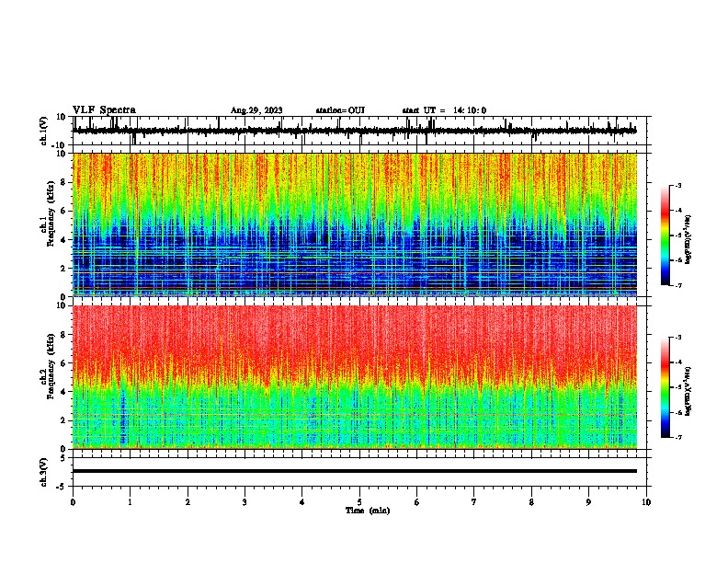Screen dimensions: 728x563
Task: Click the "VLF Spectra" plot title
Action: point(104,110)
